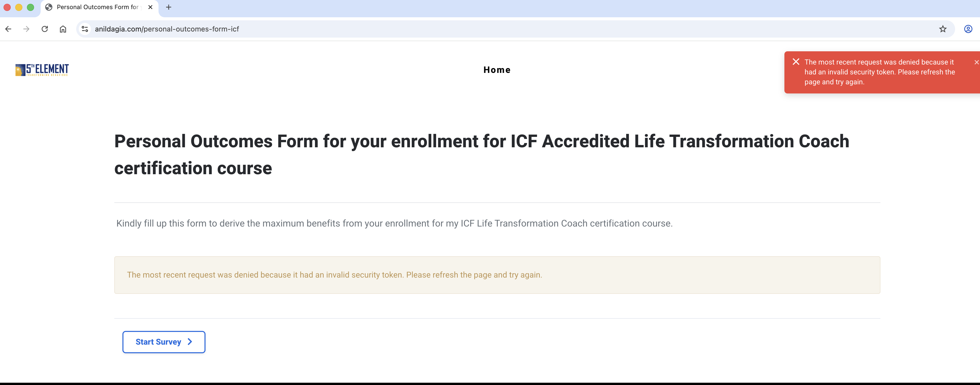Image resolution: width=980 pixels, height=385 pixels.
Task: Click the browser forward arrow
Action: (x=26, y=29)
